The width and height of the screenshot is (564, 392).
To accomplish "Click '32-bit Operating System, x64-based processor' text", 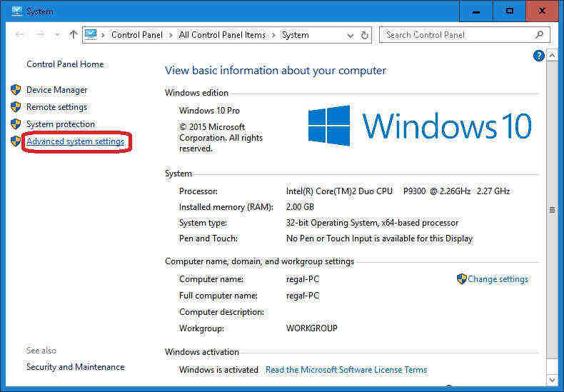I will point(372,223).
